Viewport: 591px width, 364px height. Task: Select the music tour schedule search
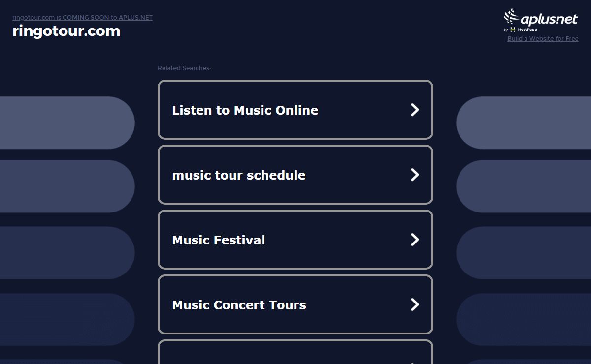(295, 175)
